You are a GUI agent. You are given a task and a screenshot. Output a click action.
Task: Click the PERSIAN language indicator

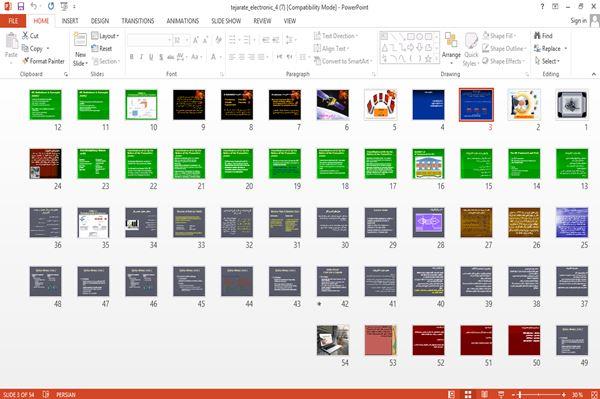pyautogui.click(x=66, y=394)
